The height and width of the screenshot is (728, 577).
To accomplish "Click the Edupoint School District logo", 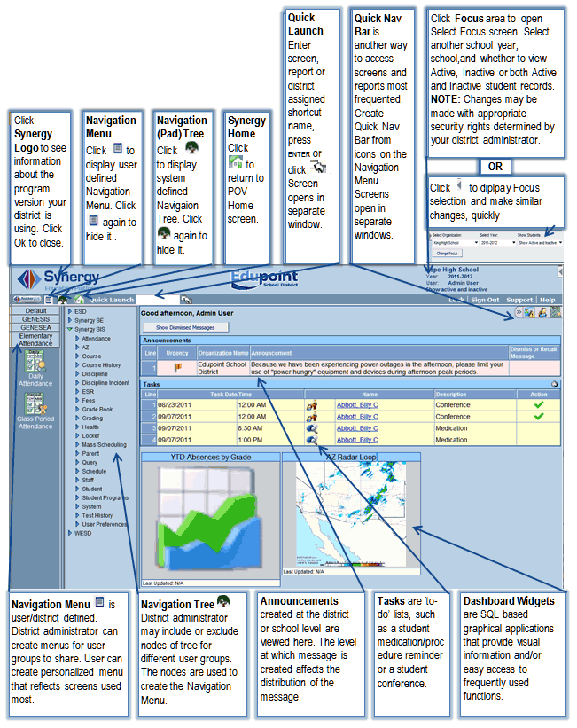I will coord(265,278).
